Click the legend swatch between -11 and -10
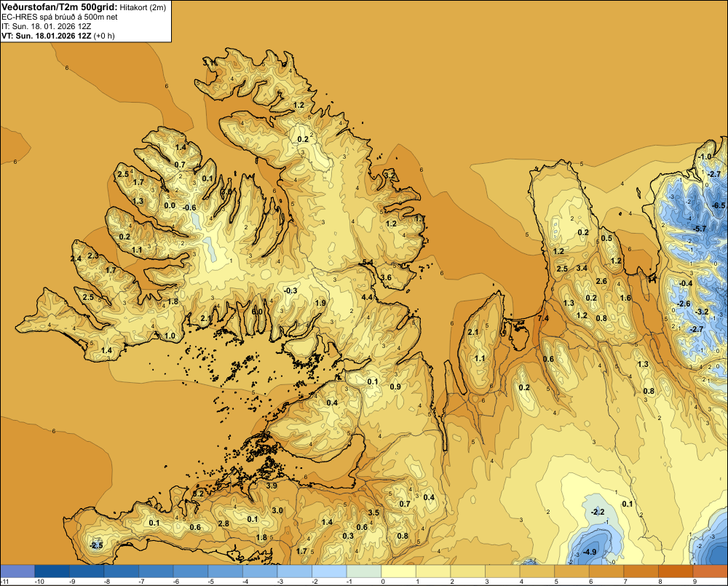Image resolution: width=728 pixels, height=586 pixels. click(x=17, y=571)
